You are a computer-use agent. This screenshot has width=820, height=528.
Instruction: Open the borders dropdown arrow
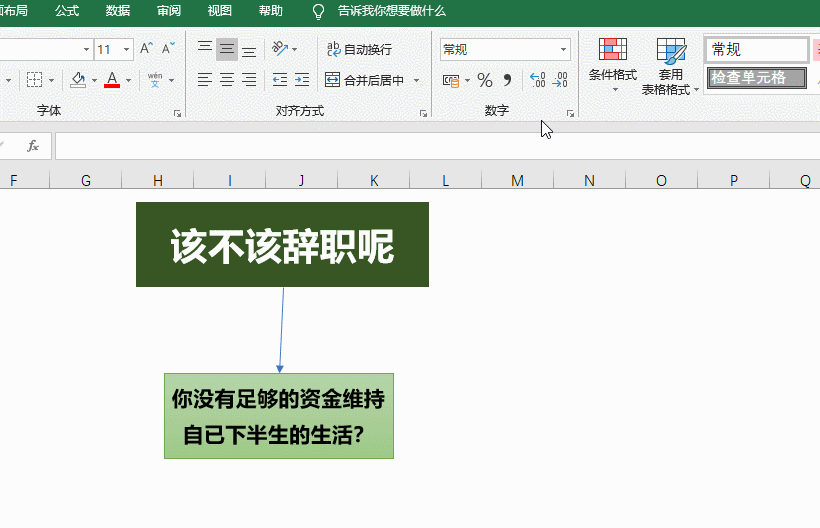(x=51, y=81)
